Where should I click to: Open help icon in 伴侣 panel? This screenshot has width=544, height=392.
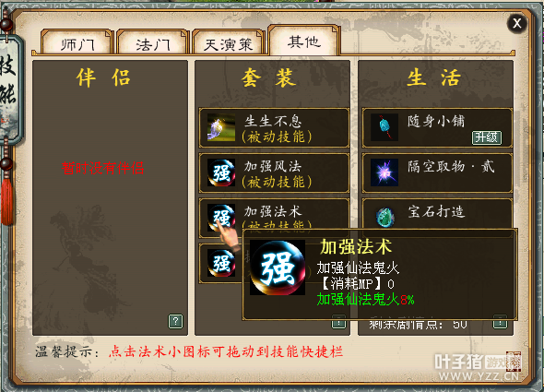click(175, 321)
